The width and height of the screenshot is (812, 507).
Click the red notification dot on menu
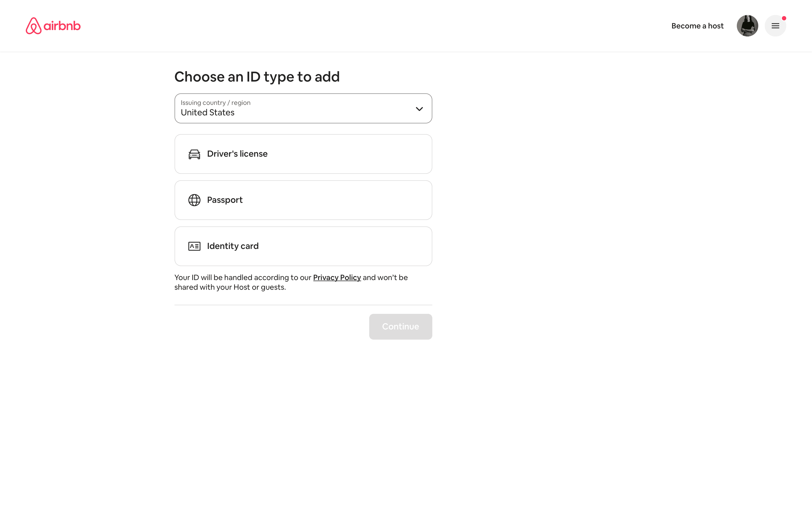click(784, 19)
